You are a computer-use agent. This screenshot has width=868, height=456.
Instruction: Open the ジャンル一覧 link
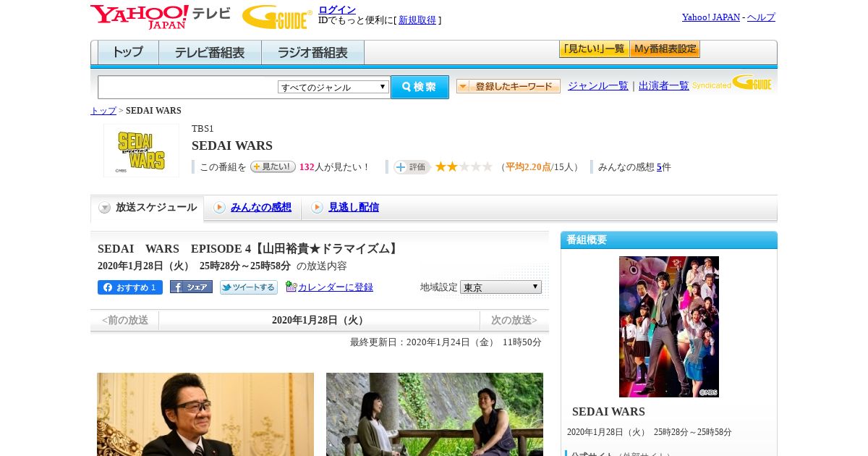pyautogui.click(x=598, y=85)
